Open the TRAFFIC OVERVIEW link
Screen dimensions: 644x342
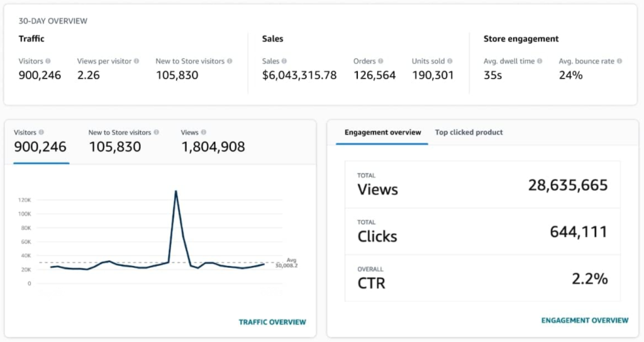pos(272,322)
